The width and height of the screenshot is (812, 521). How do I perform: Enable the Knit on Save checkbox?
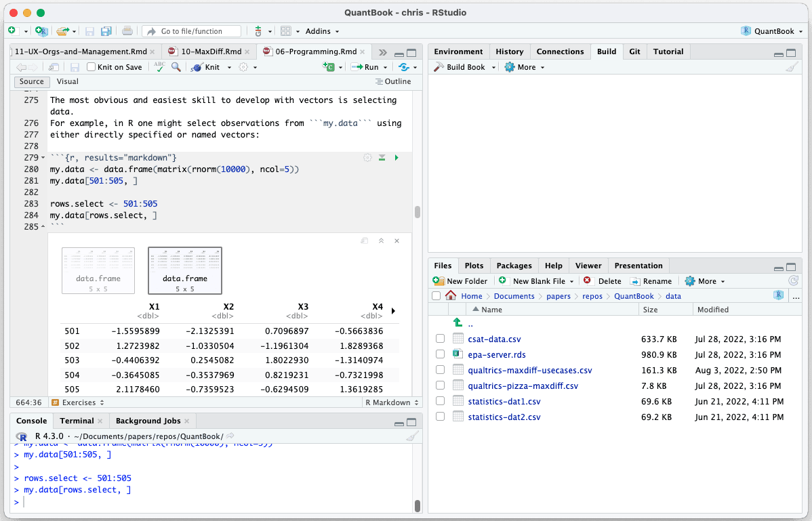91,67
